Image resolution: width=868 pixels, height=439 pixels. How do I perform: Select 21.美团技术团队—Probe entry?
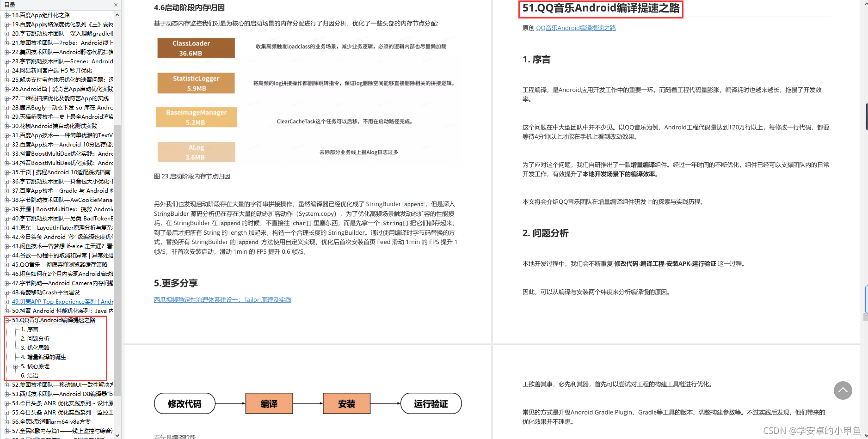tap(62, 43)
